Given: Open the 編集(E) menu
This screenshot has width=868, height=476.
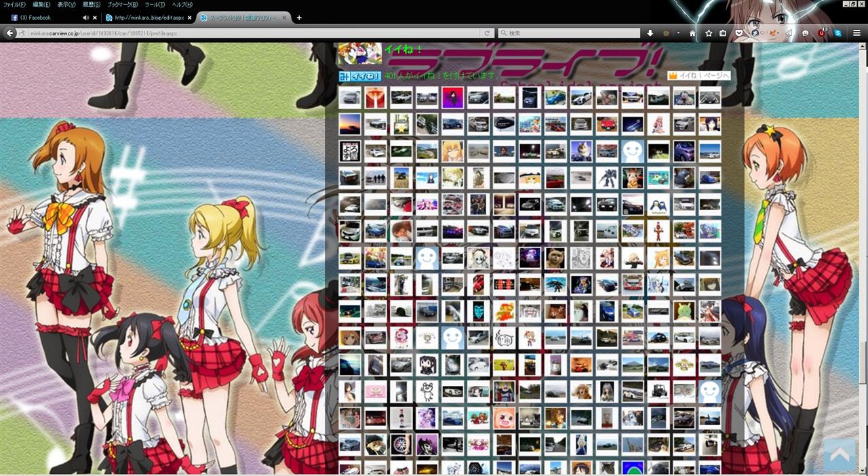Looking at the screenshot, I should point(41,5).
